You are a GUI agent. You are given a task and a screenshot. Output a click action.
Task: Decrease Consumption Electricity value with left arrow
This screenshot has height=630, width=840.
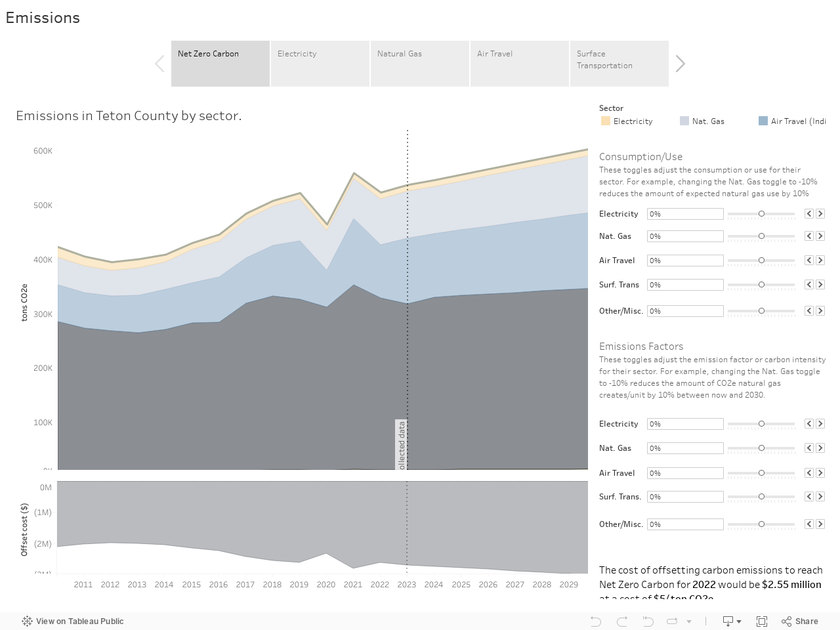click(x=809, y=214)
